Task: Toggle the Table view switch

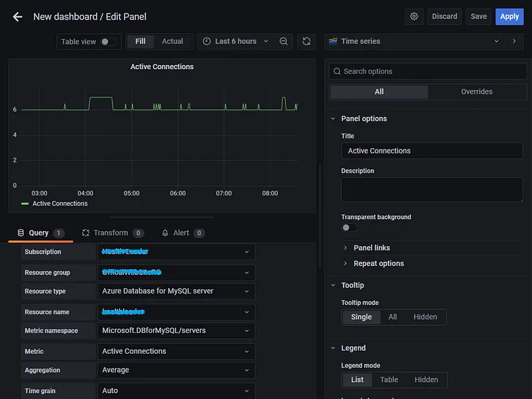Action: pyautogui.click(x=108, y=42)
